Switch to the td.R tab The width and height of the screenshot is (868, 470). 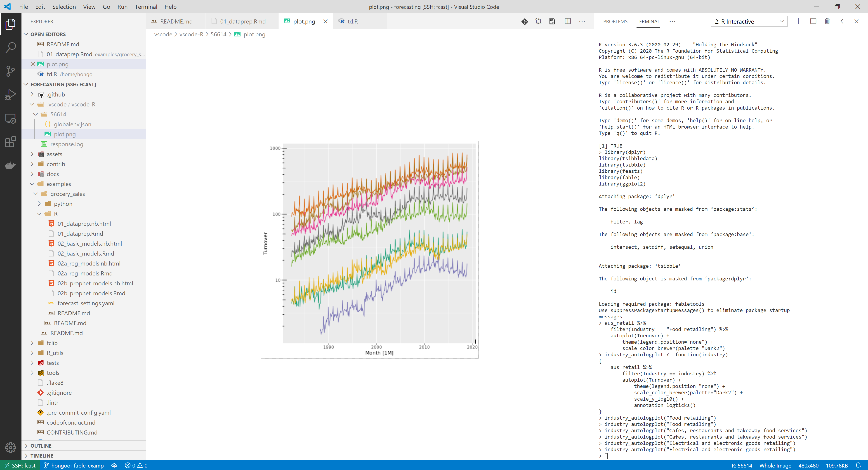click(x=352, y=21)
